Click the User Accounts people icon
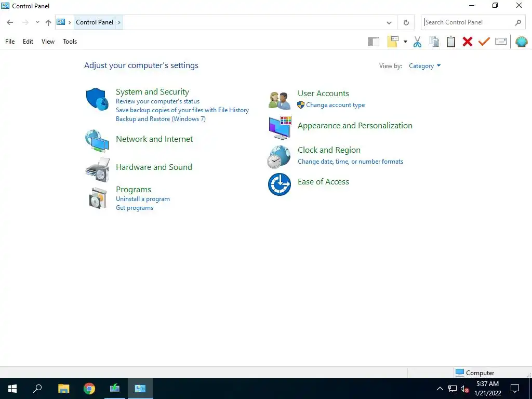532x399 pixels. 280,100
